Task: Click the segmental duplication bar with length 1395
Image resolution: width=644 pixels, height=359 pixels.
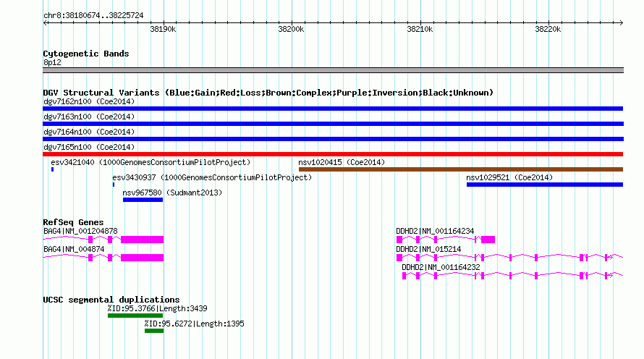Action: pyautogui.click(x=154, y=331)
